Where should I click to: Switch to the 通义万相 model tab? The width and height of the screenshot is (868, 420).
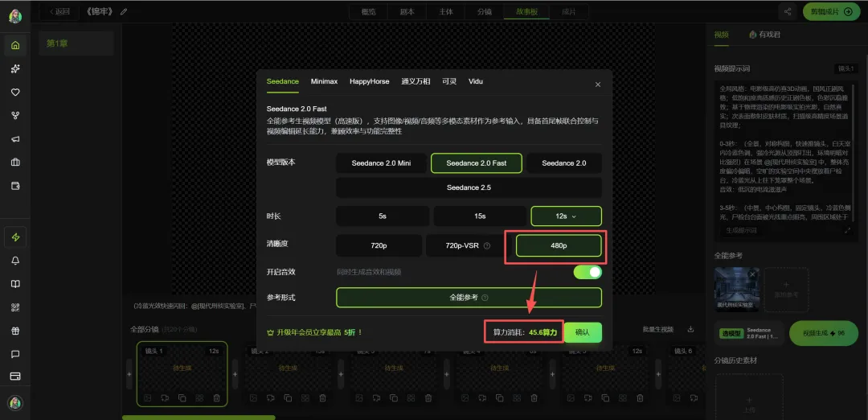coord(416,81)
